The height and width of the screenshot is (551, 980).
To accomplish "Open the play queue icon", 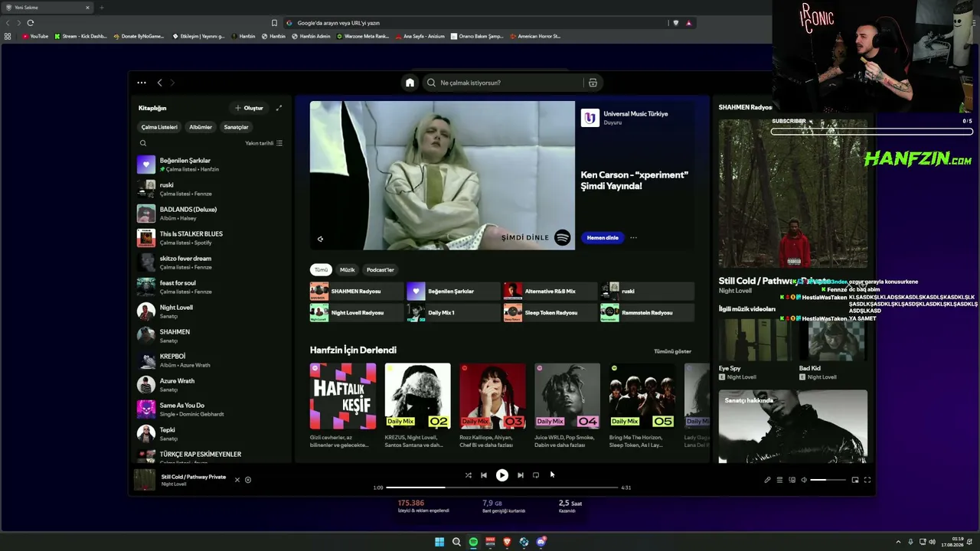I will pos(779,480).
